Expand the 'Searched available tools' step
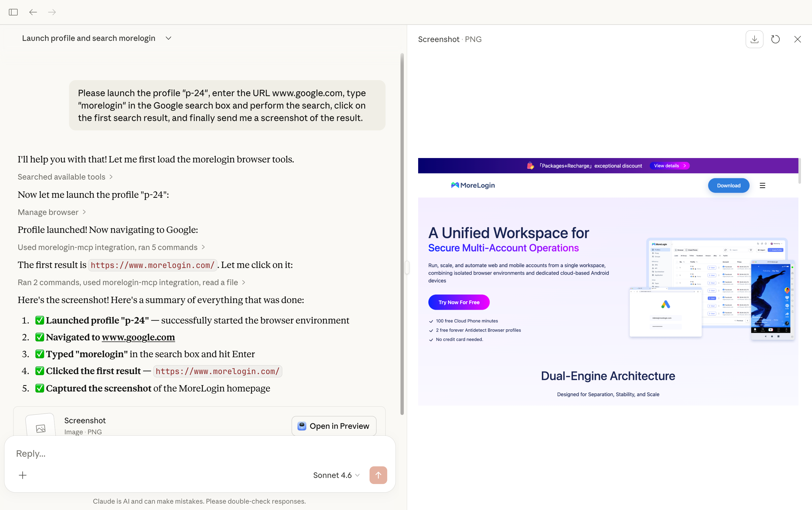The image size is (812, 510). tap(65, 177)
